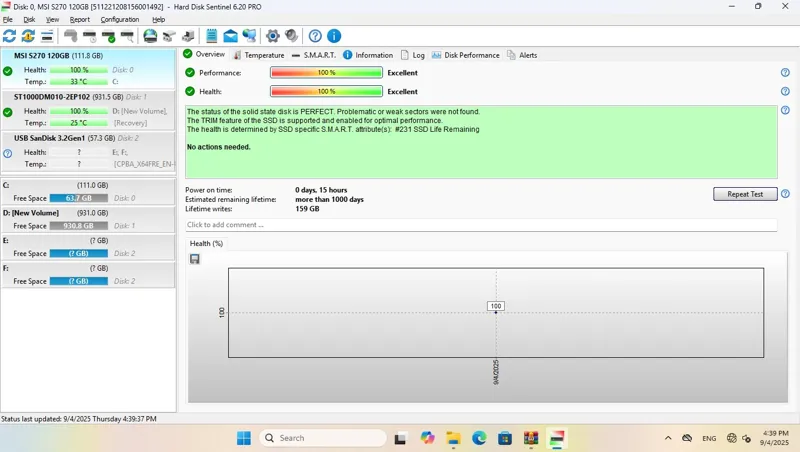800x452 pixels.
Task: Click help icon beside the Performance bar
Action: 785,73
